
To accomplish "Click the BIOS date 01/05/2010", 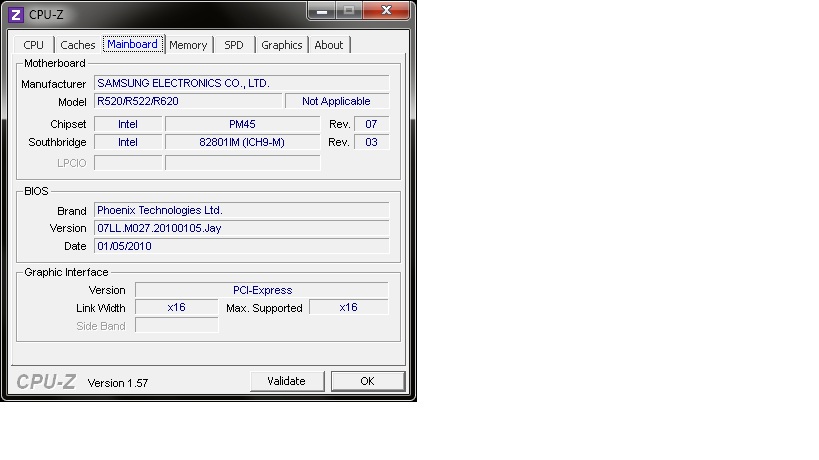I will (241, 246).
